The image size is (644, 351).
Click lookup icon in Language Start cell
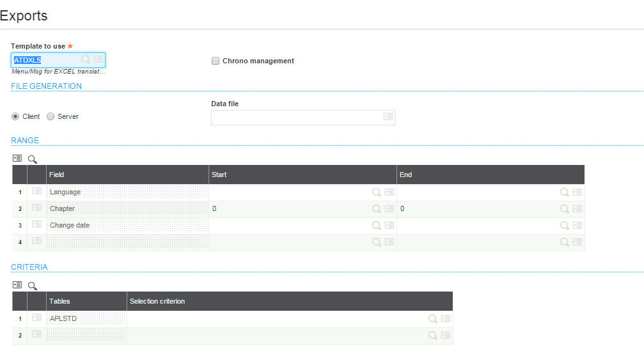(377, 192)
